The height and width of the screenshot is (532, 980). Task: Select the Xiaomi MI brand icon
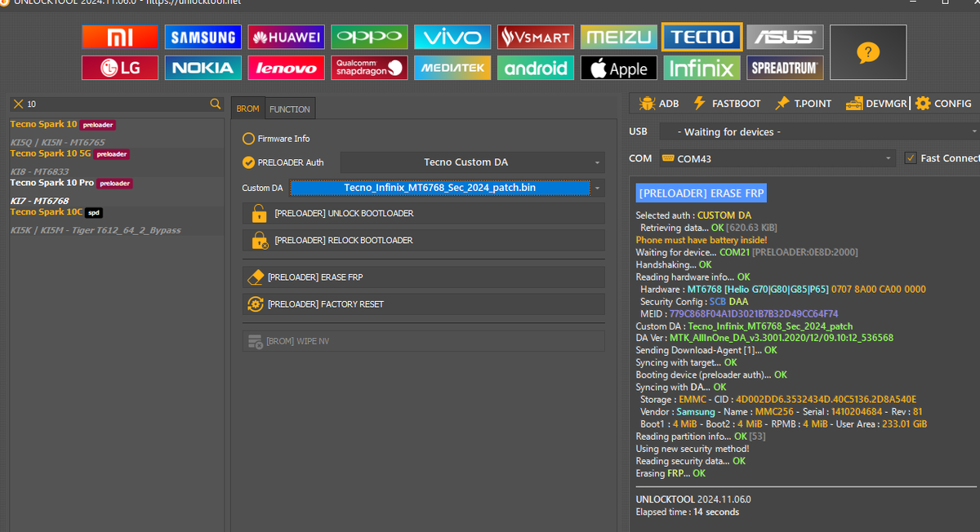coord(120,37)
